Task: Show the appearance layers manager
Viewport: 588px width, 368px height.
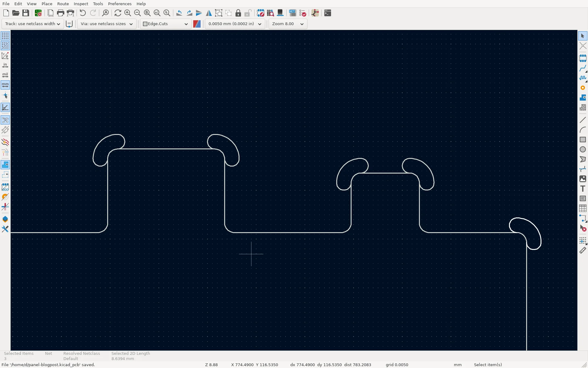Action: (x=5, y=219)
